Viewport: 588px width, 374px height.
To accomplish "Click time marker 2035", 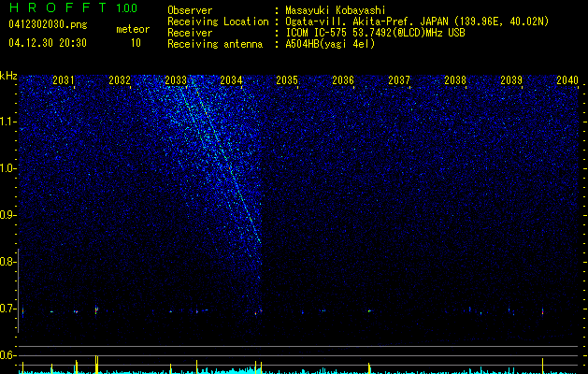I will click(287, 80).
